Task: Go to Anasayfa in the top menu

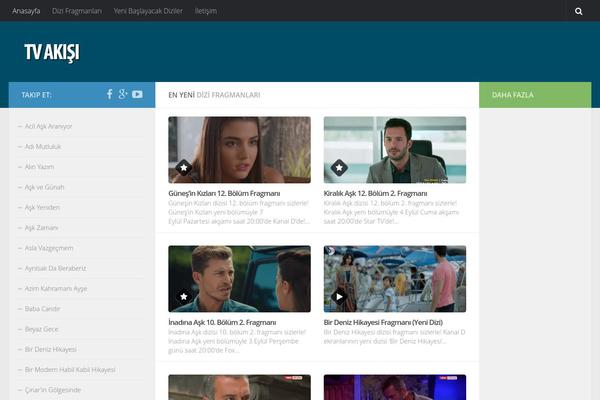Action: pyautogui.click(x=26, y=11)
